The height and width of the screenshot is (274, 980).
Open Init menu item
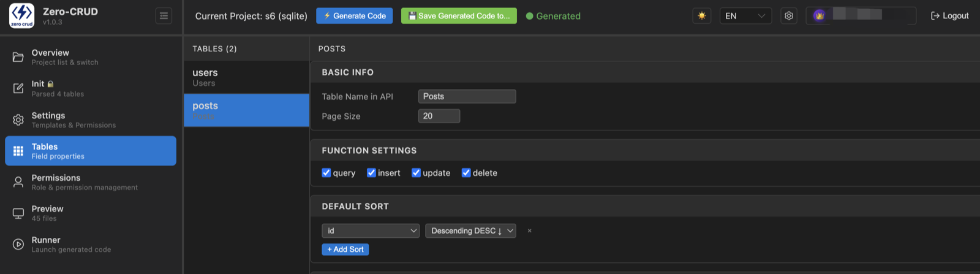point(91,88)
